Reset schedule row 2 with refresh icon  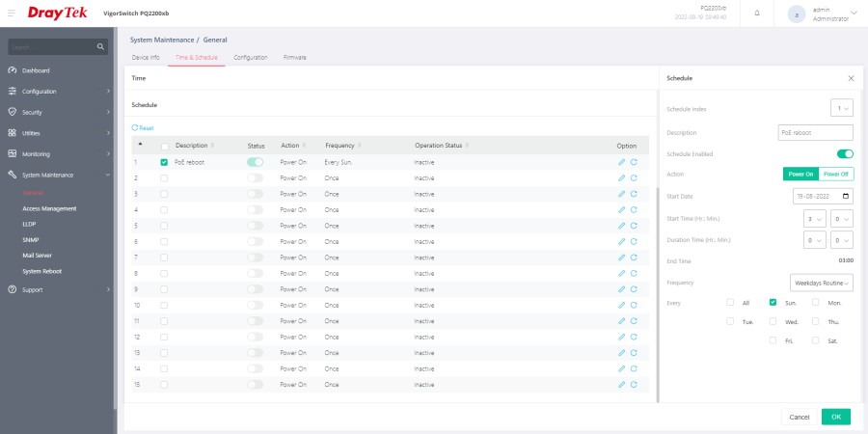(x=634, y=178)
